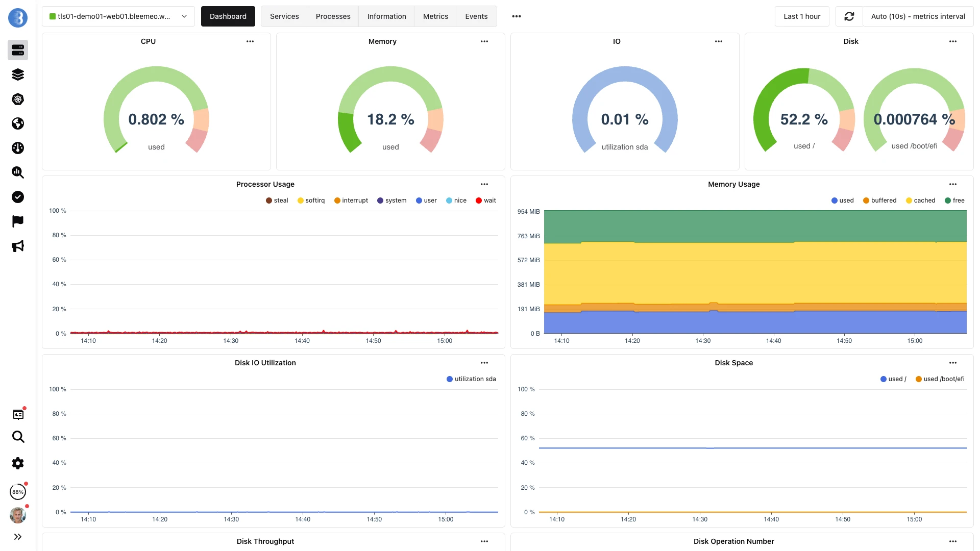Image resolution: width=980 pixels, height=551 pixels.
Task: Open the containers (layers) sidebar icon
Action: pyautogui.click(x=18, y=74)
